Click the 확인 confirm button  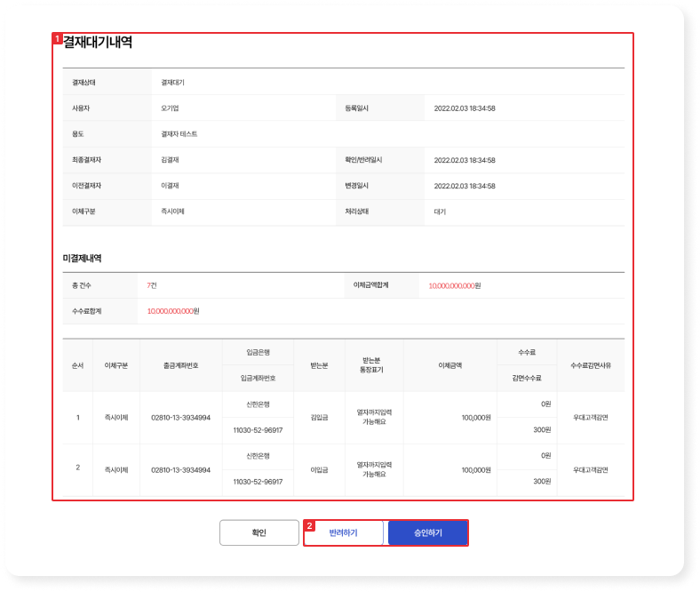tap(259, 532)
